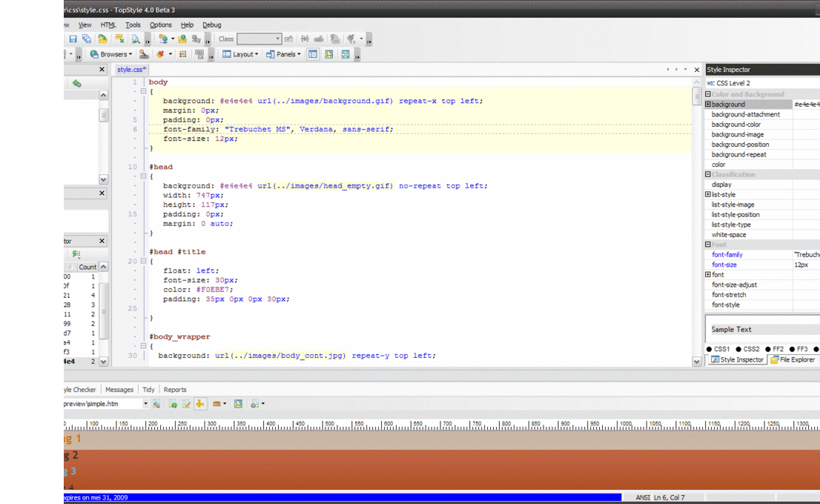Click the grey panel icon after color grid

(x=199, y=54)
